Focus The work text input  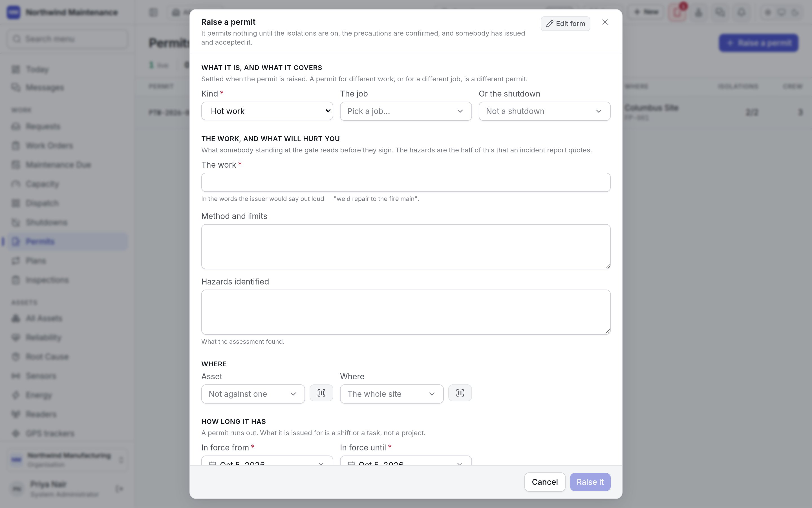[406, 182]
